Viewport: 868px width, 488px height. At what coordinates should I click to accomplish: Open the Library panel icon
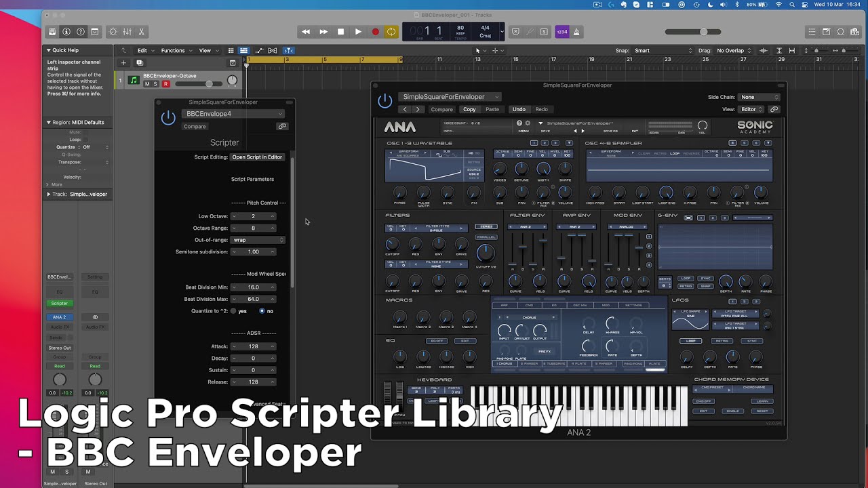pos(52,32)
